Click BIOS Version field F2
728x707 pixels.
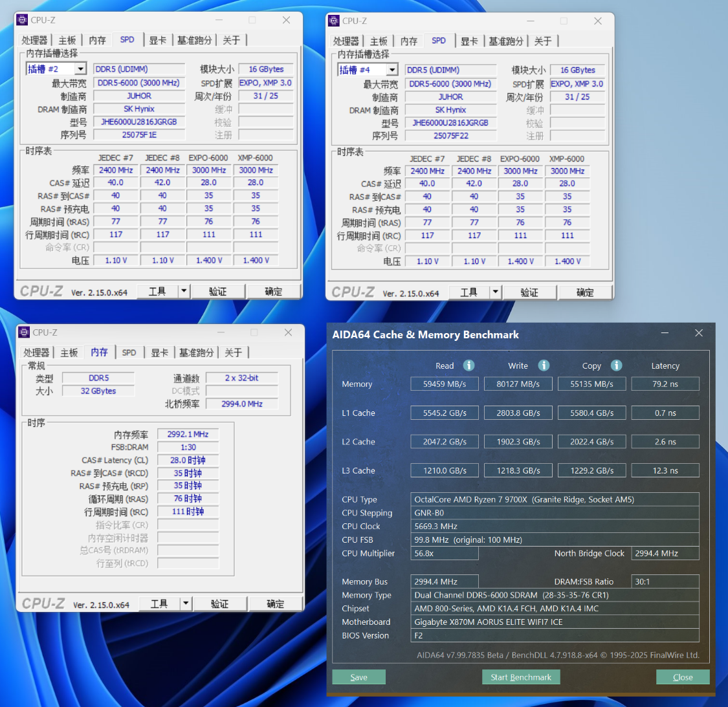555,635
